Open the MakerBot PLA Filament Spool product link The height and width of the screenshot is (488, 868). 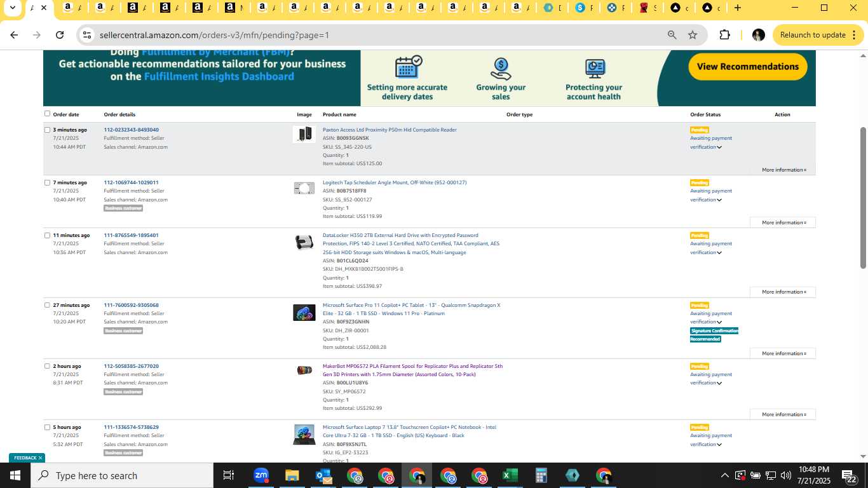pos(412,370)
